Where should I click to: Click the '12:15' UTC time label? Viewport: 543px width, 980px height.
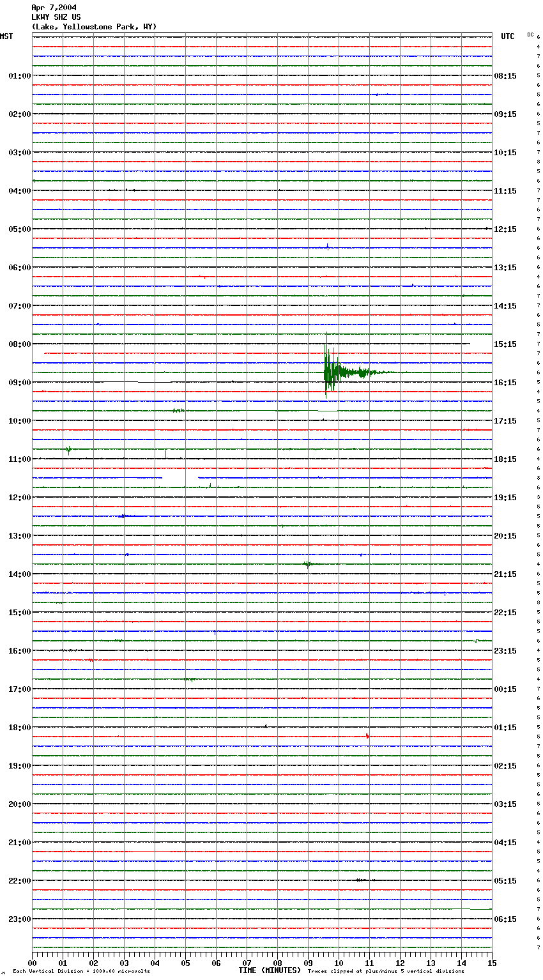(x=505, y=229)
